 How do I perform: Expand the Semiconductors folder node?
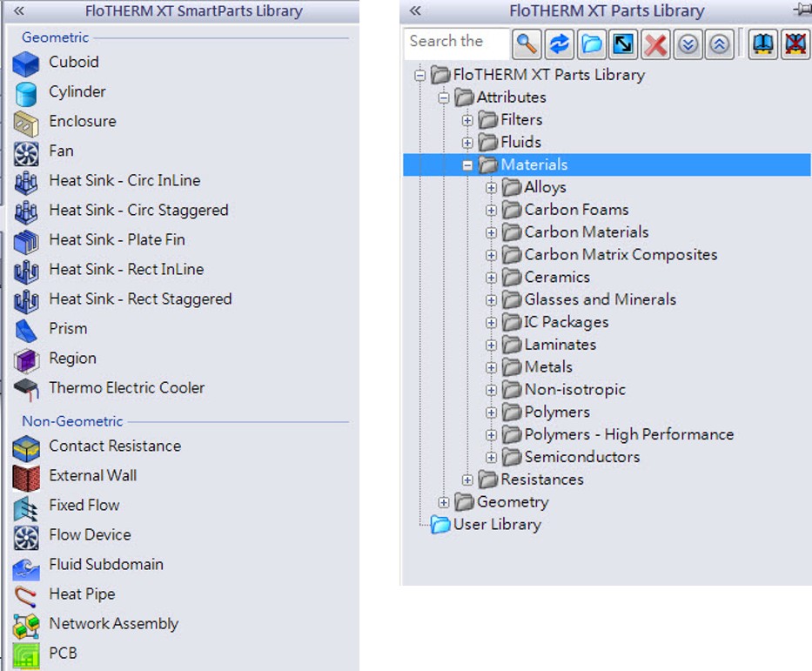click(x=492, y=457)
